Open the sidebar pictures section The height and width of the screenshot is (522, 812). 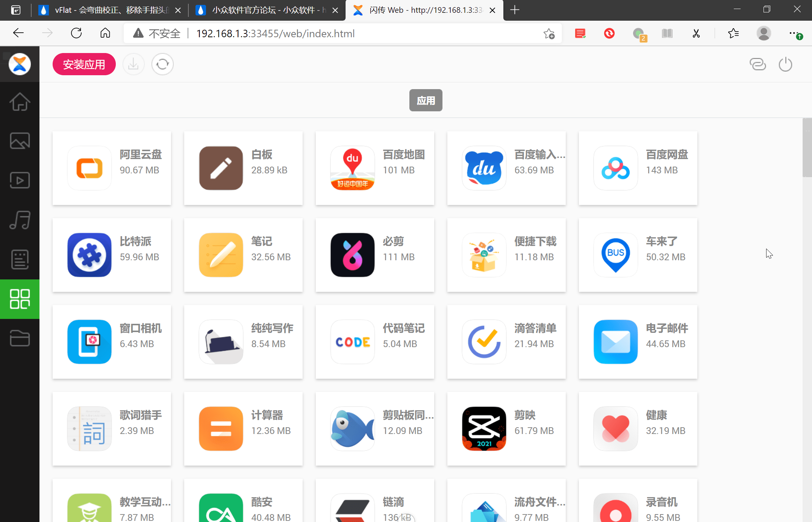[20, 141]
